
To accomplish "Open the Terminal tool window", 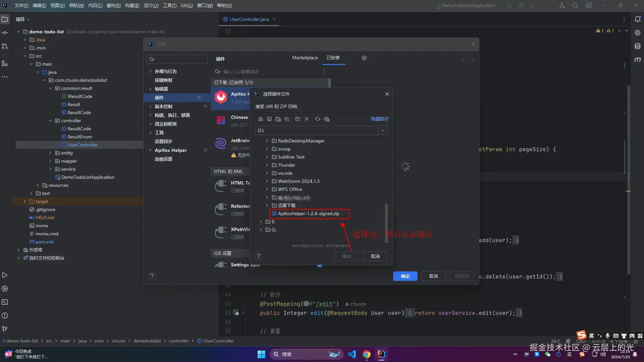I will click(x=5, y=302).
